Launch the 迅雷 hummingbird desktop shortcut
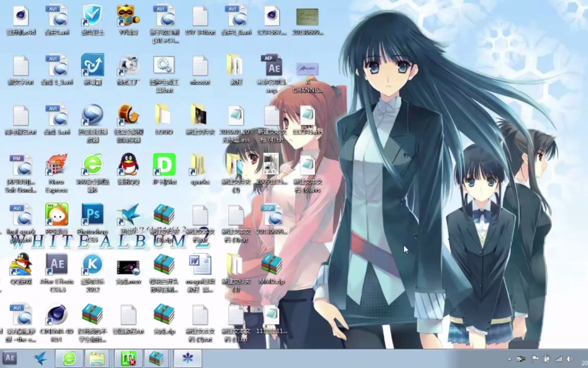Image resolution: width=588 pixels, height=368 pixels. coord(129,219)
